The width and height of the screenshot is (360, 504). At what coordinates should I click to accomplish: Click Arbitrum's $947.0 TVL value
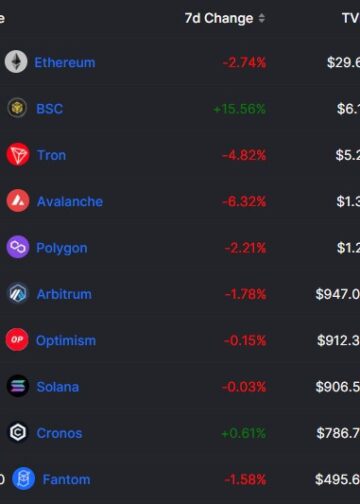337,294
